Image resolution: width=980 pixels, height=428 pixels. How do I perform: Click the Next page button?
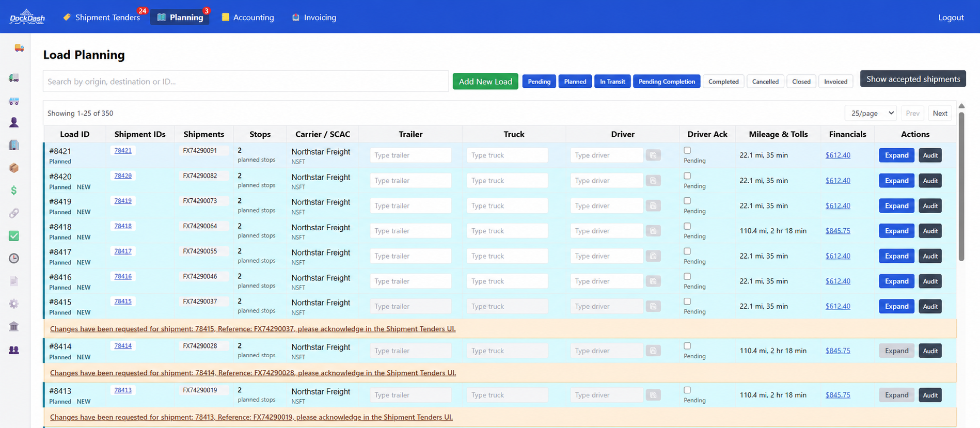coord(940,113)
